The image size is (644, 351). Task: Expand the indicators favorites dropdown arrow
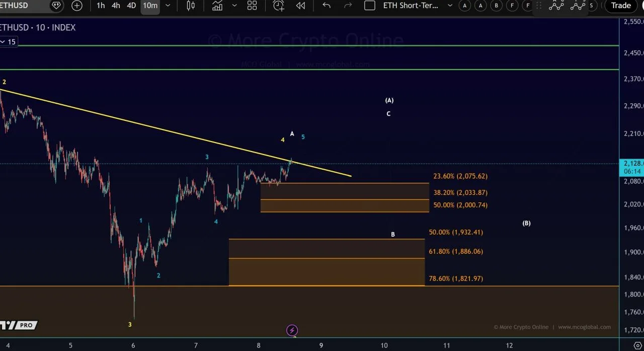[234, 6]
